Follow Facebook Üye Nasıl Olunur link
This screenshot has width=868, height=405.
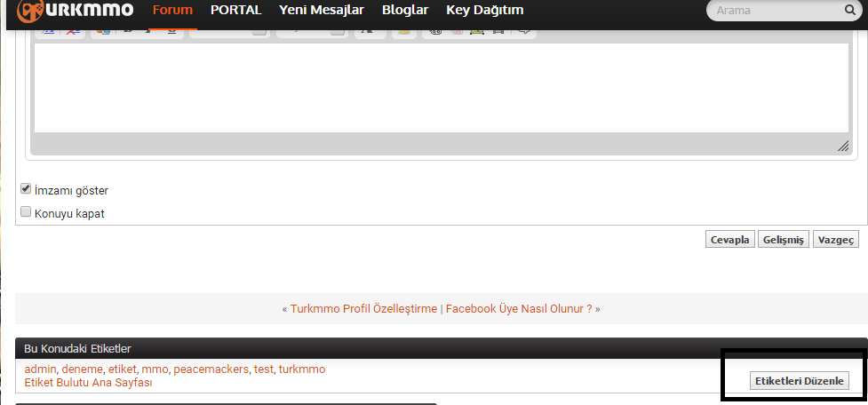[x=519, y=309]
